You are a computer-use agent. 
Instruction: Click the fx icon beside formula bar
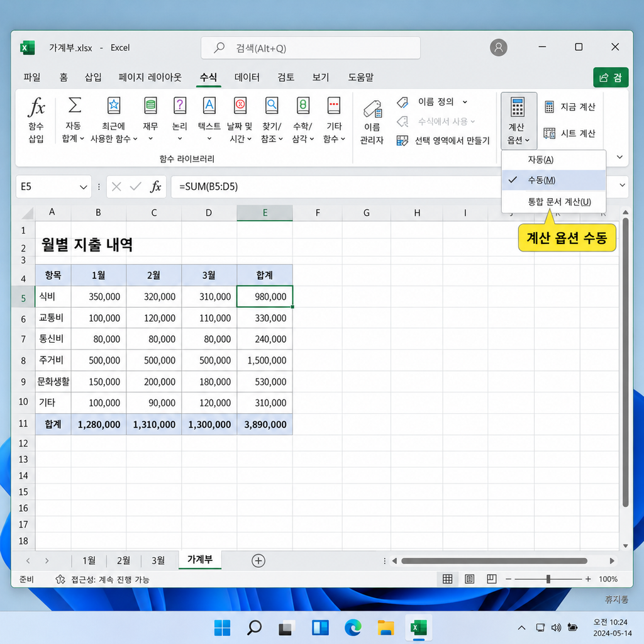tap(156, 187)
